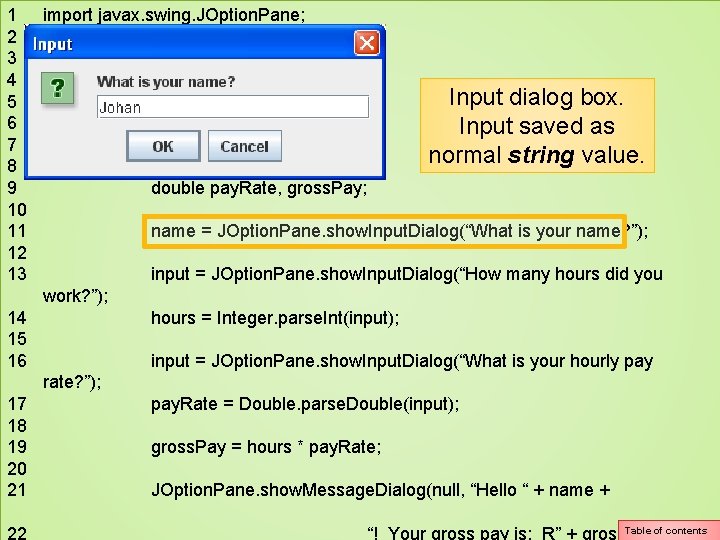Click the 'How many hours did you' code line
Screen dimensions: 720x540
coord(406,274)
